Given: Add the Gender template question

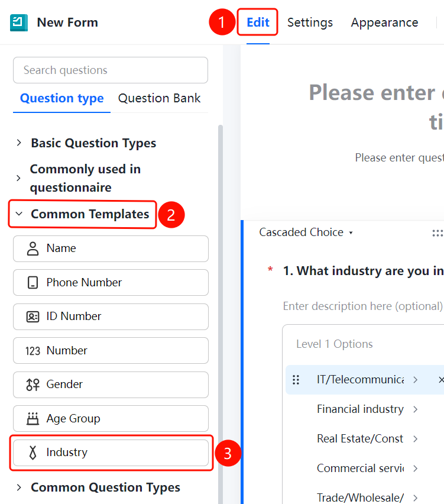Looking at the screenshot, I should tap(111, 385).
